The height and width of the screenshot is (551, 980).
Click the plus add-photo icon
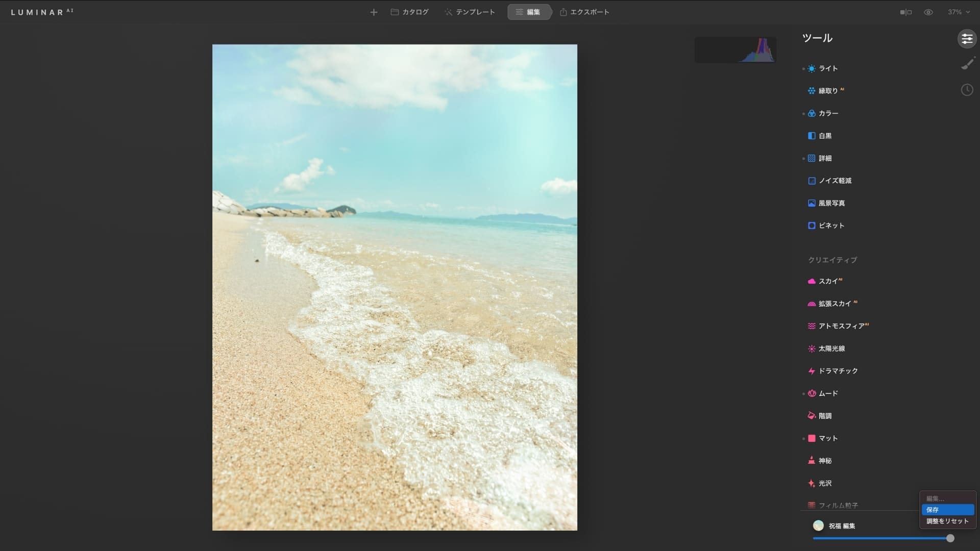(374, 12)
